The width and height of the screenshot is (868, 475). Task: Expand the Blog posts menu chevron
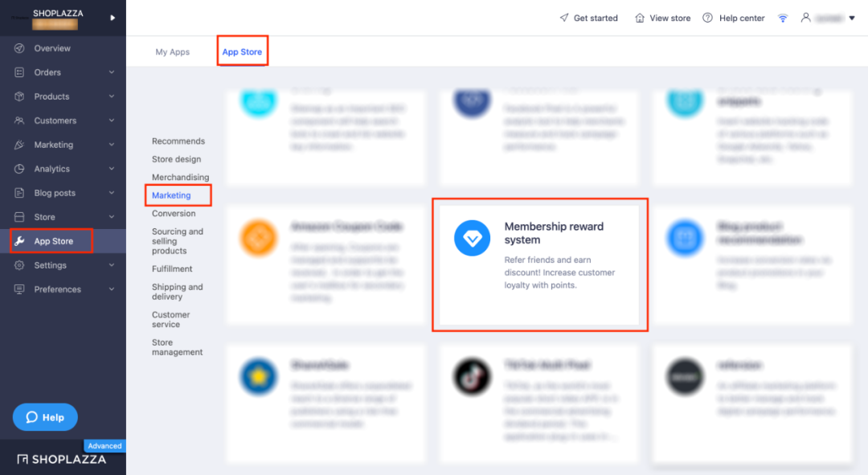click(111, 193)
